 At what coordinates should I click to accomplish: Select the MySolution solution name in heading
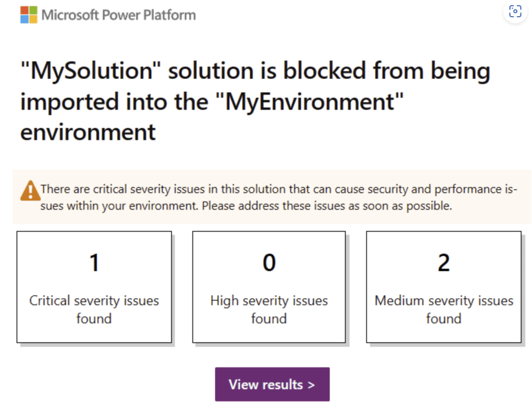pyautogui.click(x=86, y=70)
